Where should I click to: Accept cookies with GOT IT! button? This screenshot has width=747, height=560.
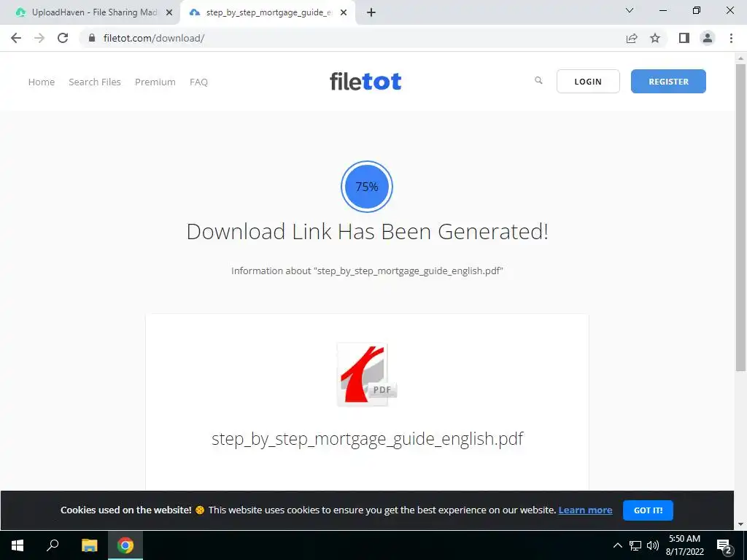(648, 510)
